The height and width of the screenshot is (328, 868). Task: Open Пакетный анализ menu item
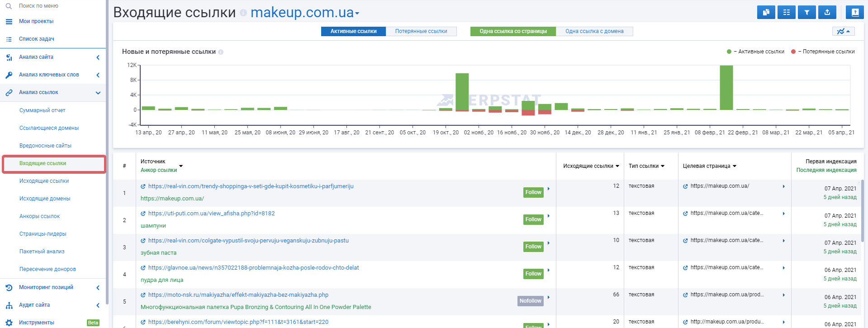pos(42,252)
